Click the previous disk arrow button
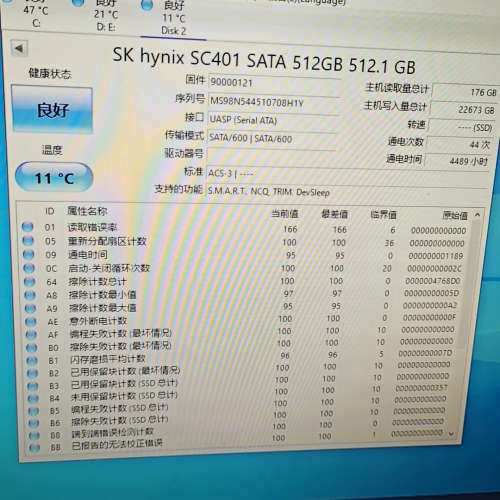 tap(19, 49)
